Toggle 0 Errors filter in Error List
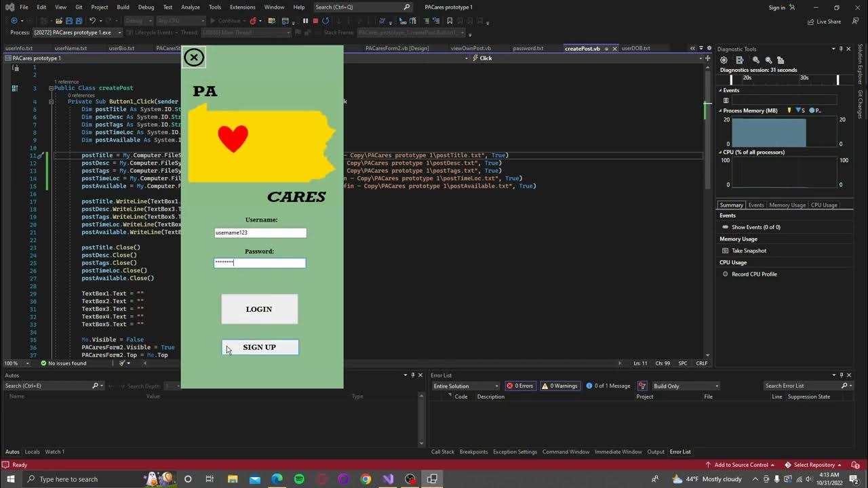The height and width of the screenshot is (488, 868). pos(519,386)
